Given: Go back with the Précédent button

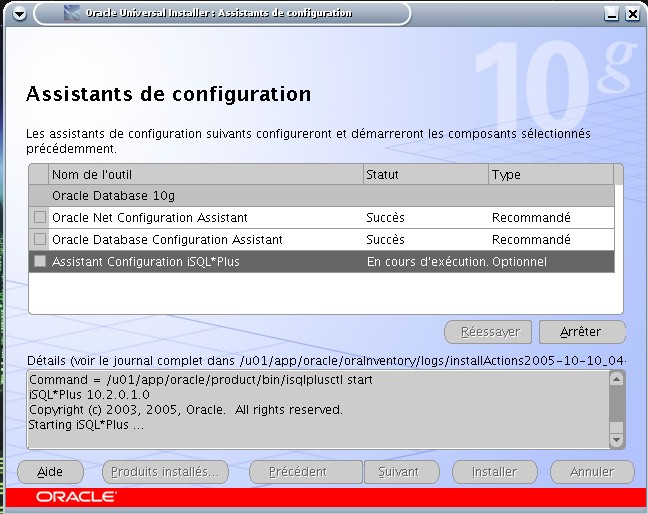Looking at the screenshot, I should click(306, 472).
